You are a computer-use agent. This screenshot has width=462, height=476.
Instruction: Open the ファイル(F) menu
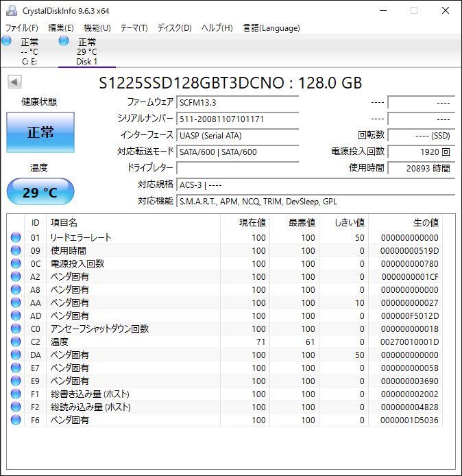tap(21, 28)
